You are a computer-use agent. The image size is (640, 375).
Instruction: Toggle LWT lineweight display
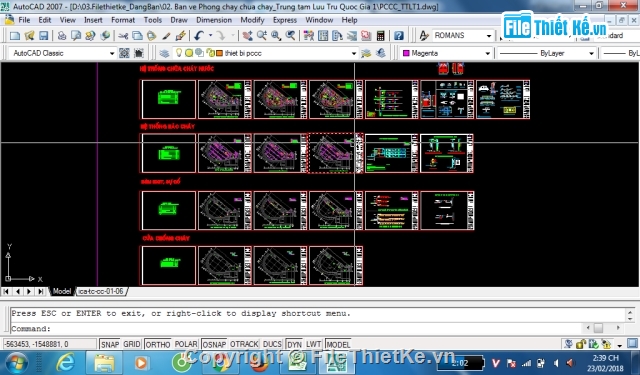point(313,344)
